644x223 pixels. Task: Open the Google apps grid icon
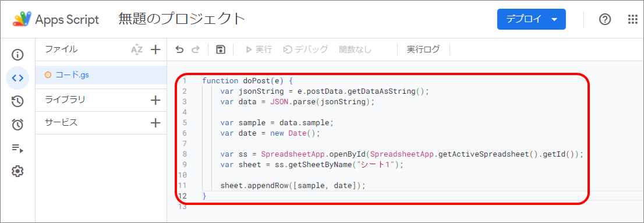pos(633,19)
